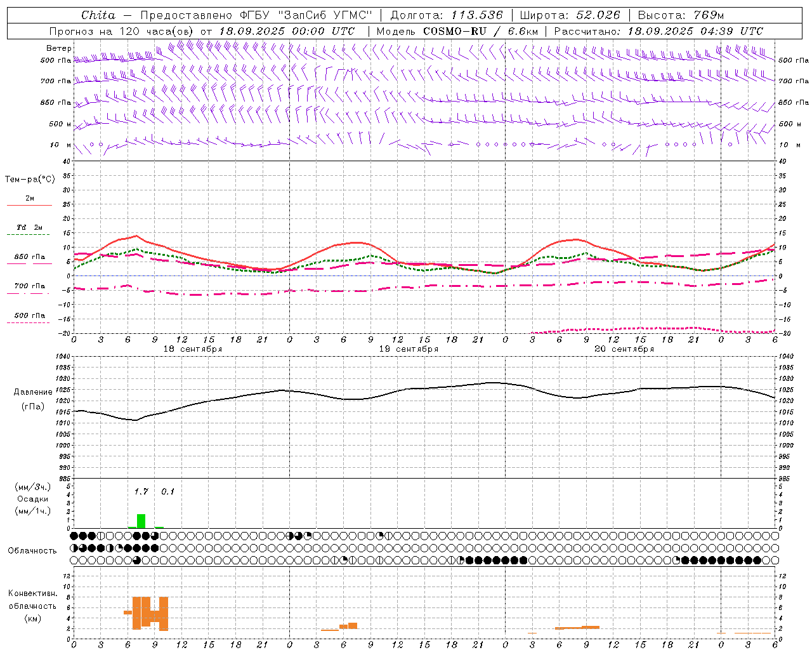Click the pink dotted sample under 500 гПа legend
The height and width of the screenshot is (650, 812).
(x=28, y=323)
